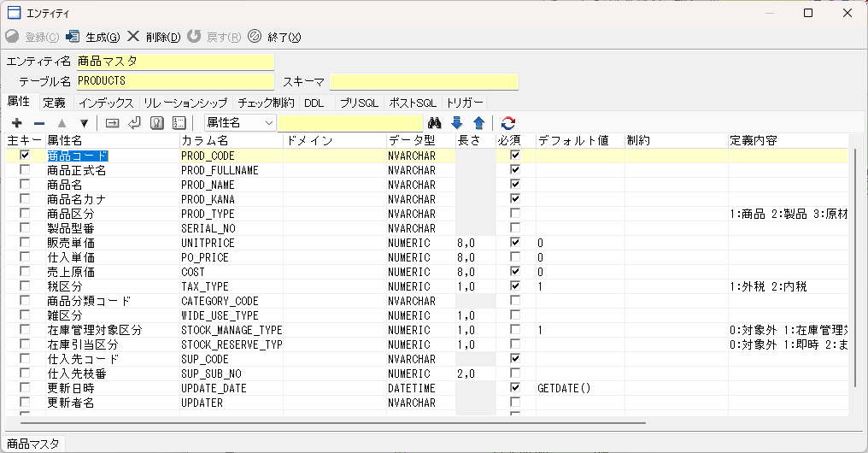Toggle required checkbox for PO_PRICE row
868x453 pixels.
click(x=515, y=257)
